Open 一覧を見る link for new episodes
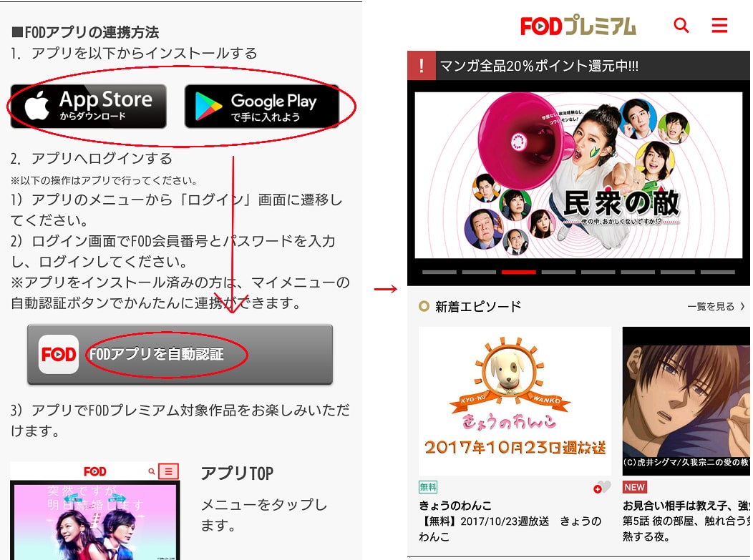Image resolution: width=753 pixels, height=560 pixels. pyautogui.click(x=711, y=306)
